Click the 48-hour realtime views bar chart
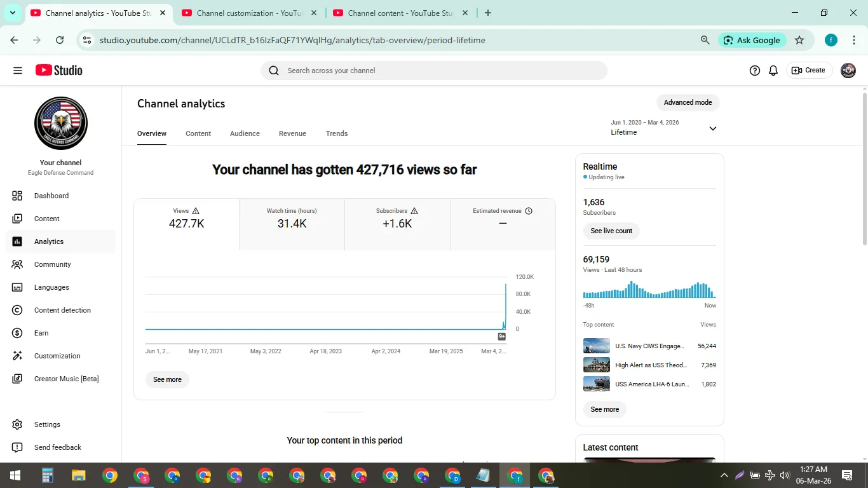Image resolution: width=868 pixels, height=488 pixels. pos(649,290)
